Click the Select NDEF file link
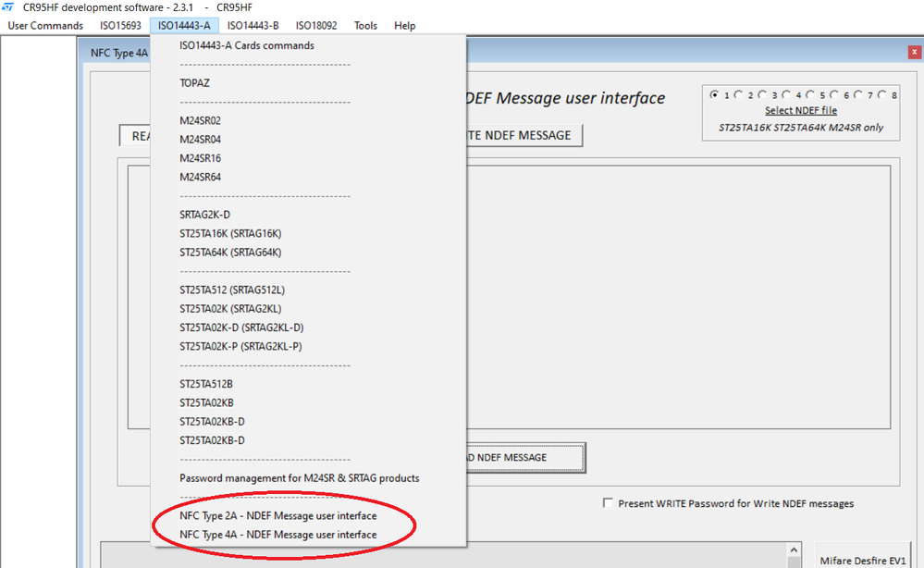 [801, 110]
